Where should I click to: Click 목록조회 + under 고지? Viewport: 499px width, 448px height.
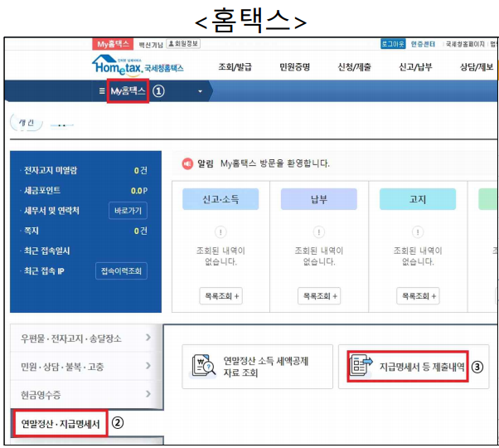click(418, 296)
